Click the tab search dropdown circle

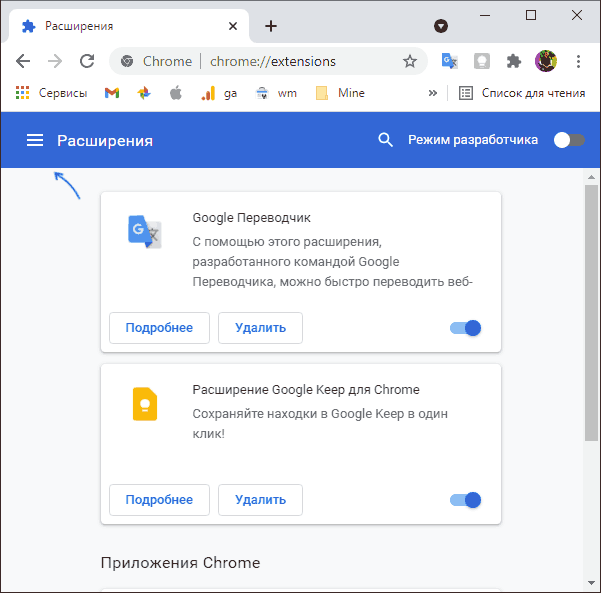441,26
